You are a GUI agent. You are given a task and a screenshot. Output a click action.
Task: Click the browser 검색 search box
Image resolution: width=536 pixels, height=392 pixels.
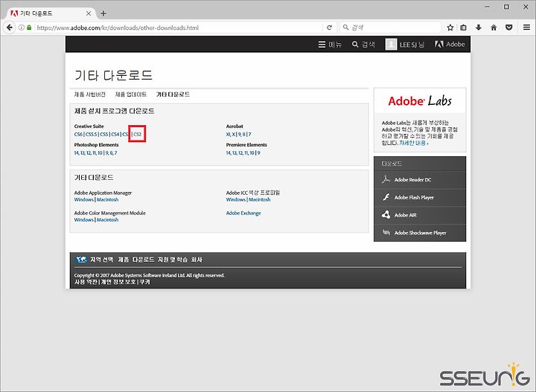tap(391, 28)
